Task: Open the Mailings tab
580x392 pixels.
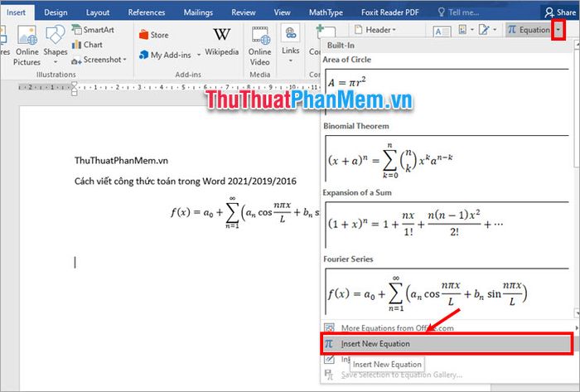Action: click(198, 12)
